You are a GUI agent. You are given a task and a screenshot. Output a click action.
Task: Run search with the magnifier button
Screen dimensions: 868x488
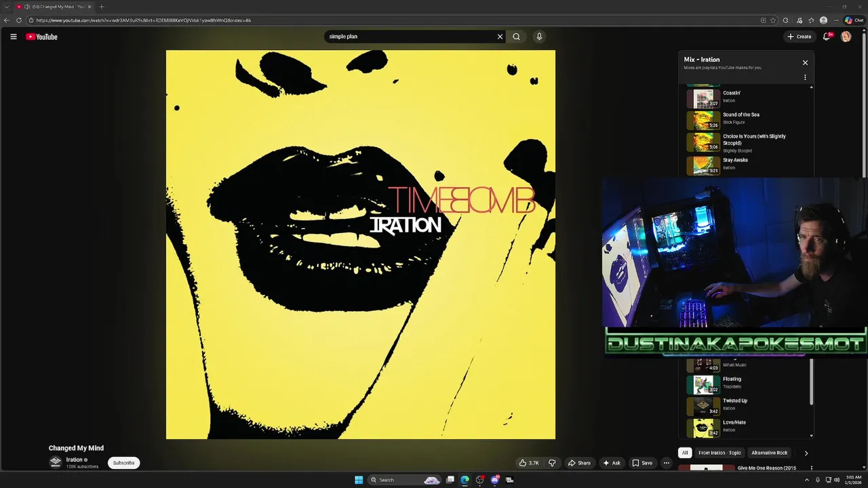[516, 37]
